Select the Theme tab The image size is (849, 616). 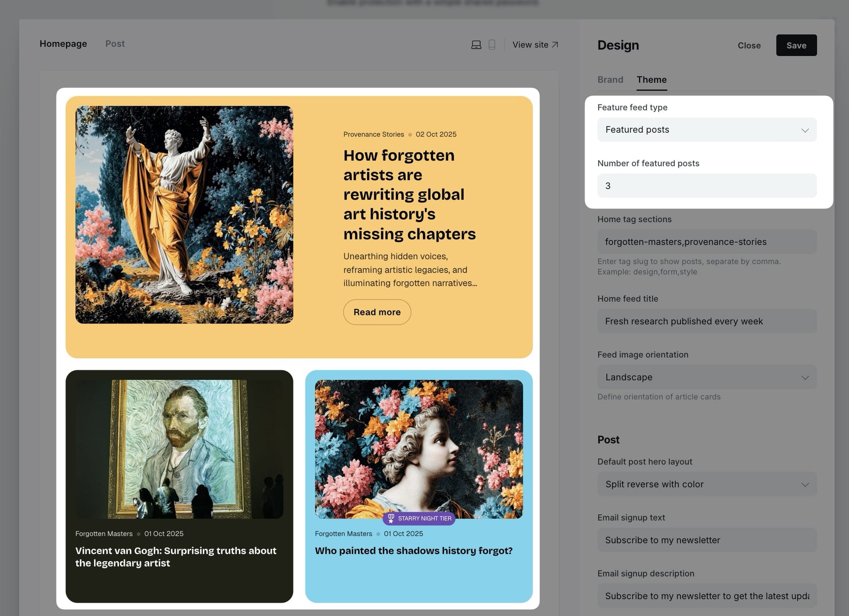point(651,79)
